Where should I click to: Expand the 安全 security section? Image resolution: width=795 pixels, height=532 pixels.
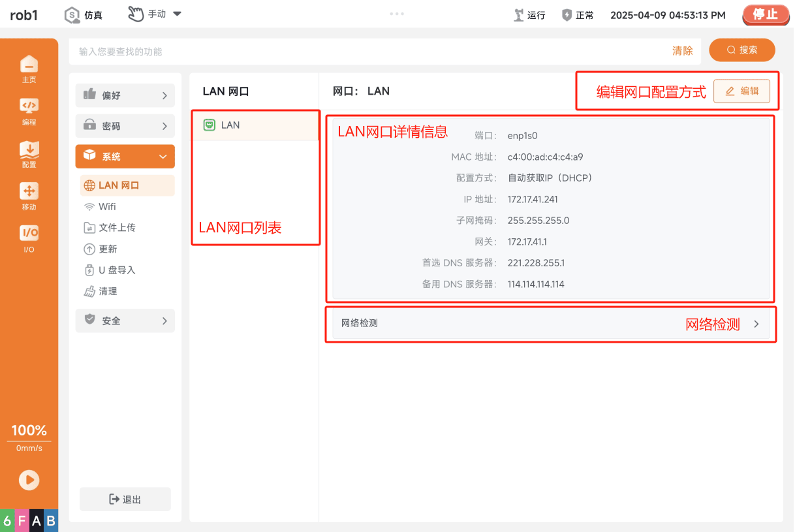[125, 321]
